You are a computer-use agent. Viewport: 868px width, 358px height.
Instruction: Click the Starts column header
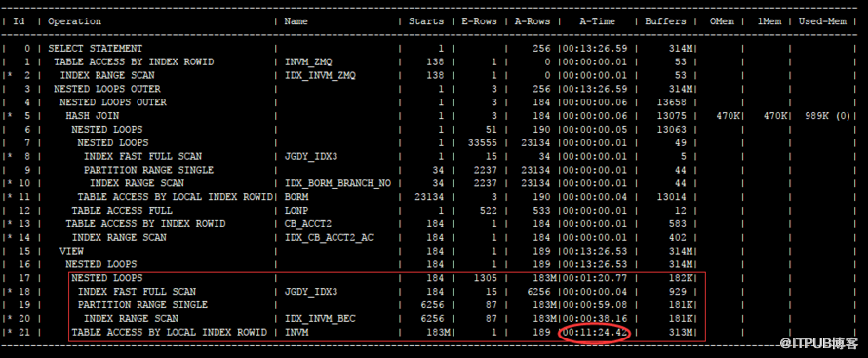(x=425, y=21)
